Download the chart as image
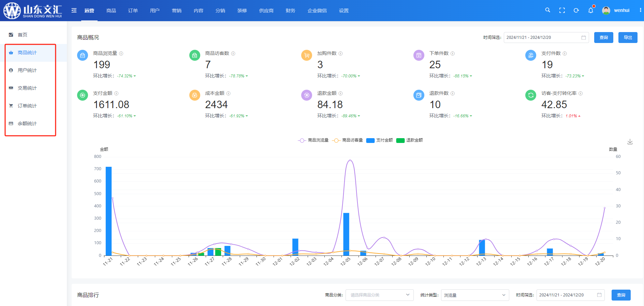644x306 pixels. (x=630, y=142)
